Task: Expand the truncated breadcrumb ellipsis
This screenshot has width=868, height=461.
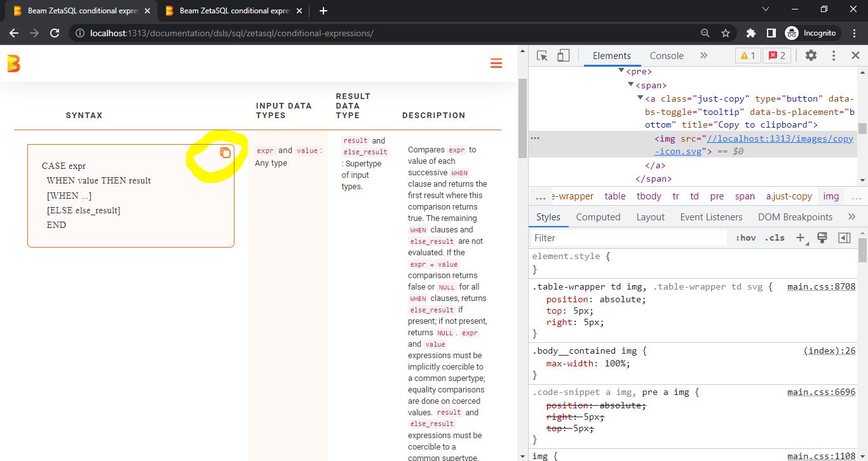Action: (x=541, y=196)
